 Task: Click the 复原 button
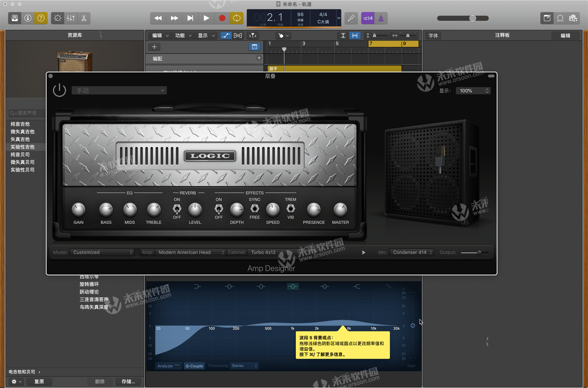(39, 381)
